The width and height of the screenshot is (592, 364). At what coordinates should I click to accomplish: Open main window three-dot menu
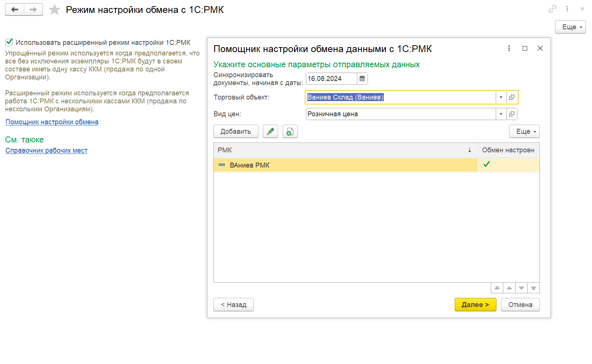[567, 8]
